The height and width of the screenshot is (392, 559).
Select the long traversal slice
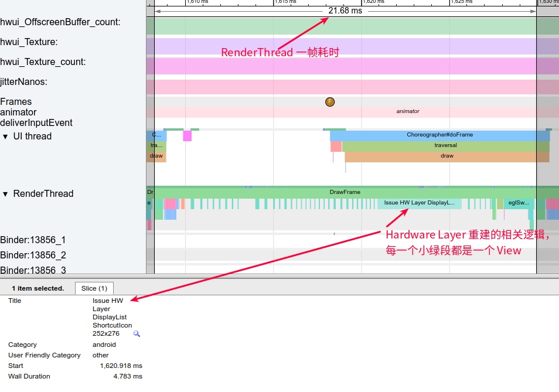pos(445,145)
